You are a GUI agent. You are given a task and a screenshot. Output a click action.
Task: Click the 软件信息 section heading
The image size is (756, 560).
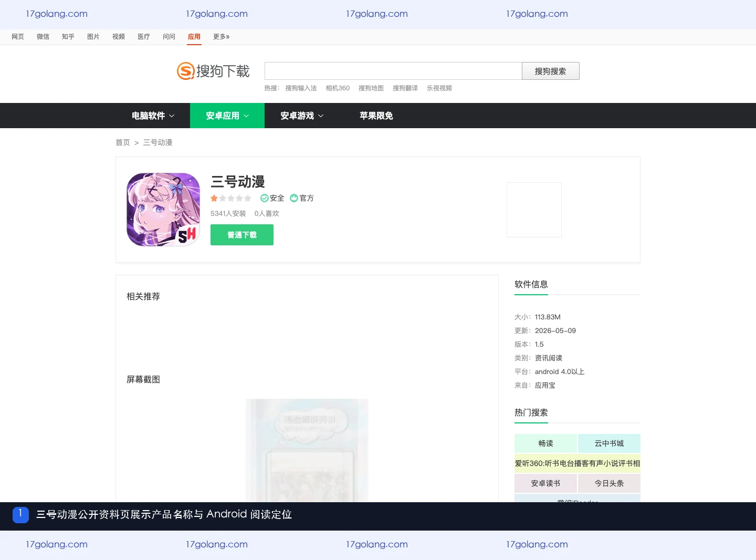pyautogui.click(x=531, y=284)
